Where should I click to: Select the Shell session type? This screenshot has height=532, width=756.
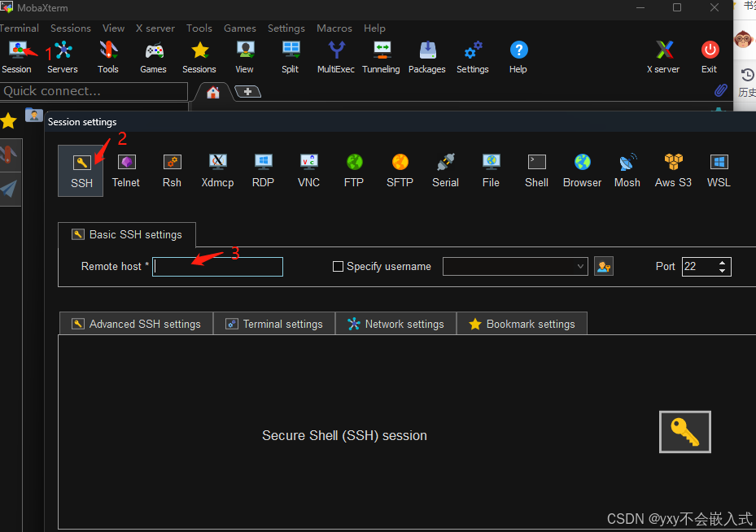tap(536, 171)
